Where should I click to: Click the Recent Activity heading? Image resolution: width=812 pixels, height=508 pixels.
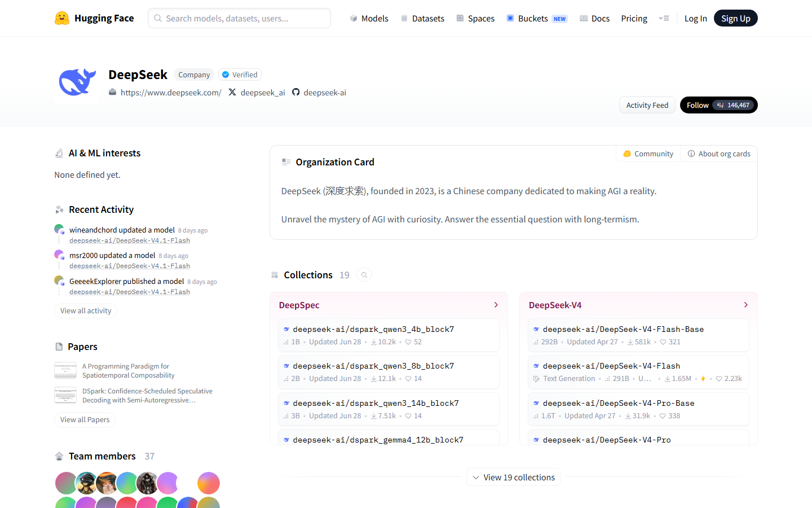point(101,209)
